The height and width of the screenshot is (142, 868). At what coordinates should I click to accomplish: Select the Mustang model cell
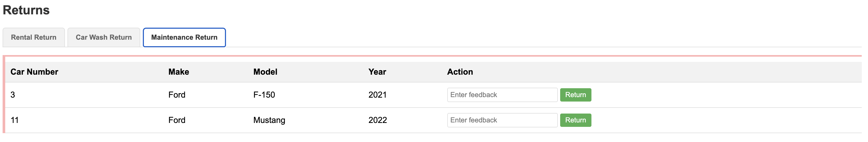tap(269, 120)
